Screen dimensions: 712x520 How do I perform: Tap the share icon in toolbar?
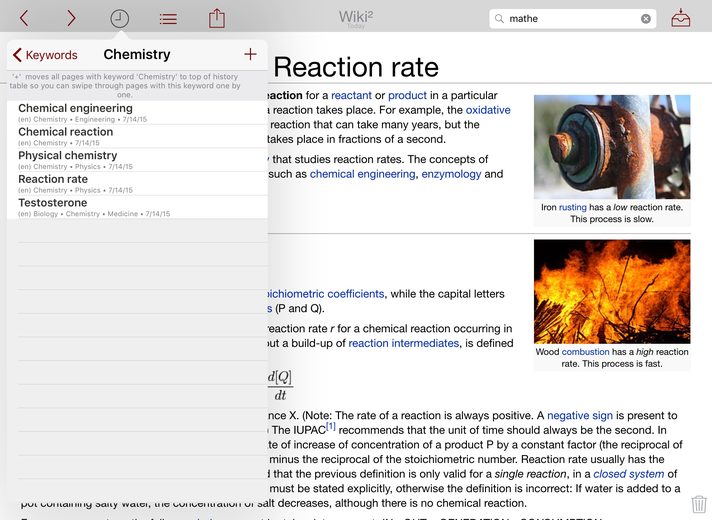(x=217, y=19)
